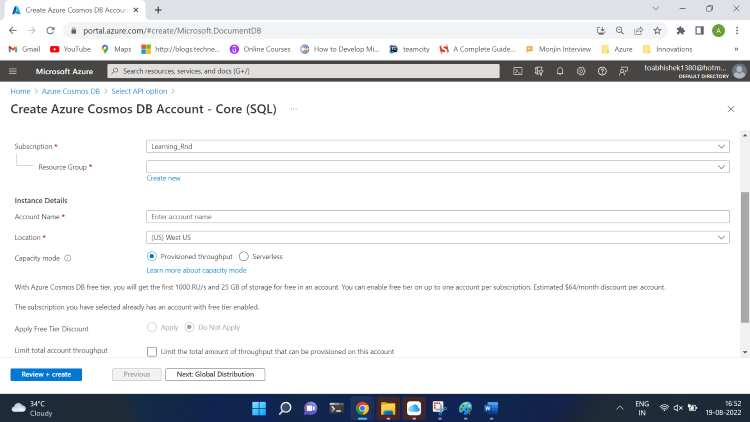Open Azure portal settings gear
The width and height of the screenshot is (750, 422).
click(x=581, y=71)
